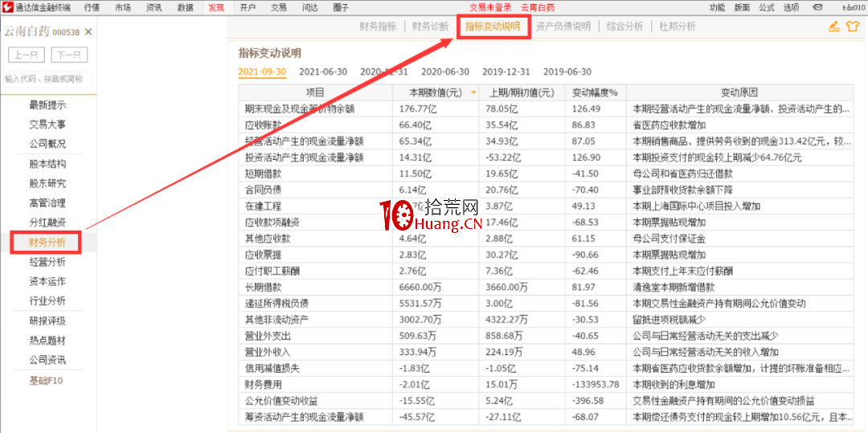Switch to 财务指标 tab
The image size is (868, 433).
click(378, 27)
